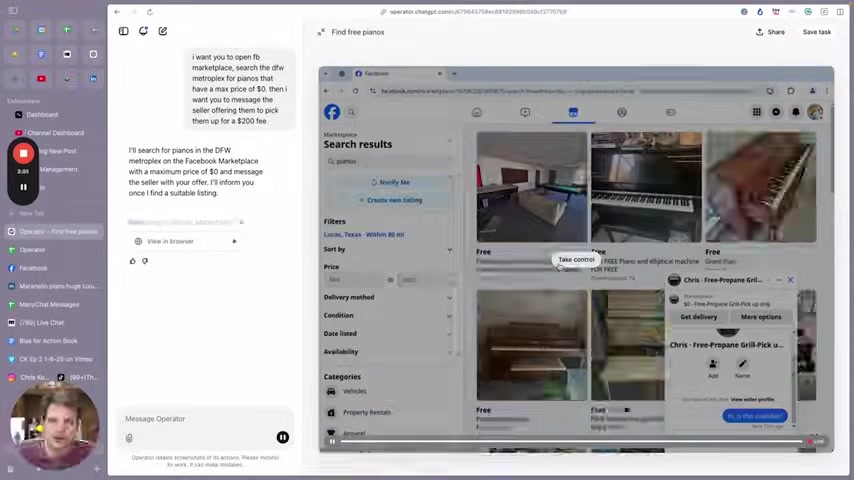
Task: Click View seller profile link
Action: [x=752, y=399]
